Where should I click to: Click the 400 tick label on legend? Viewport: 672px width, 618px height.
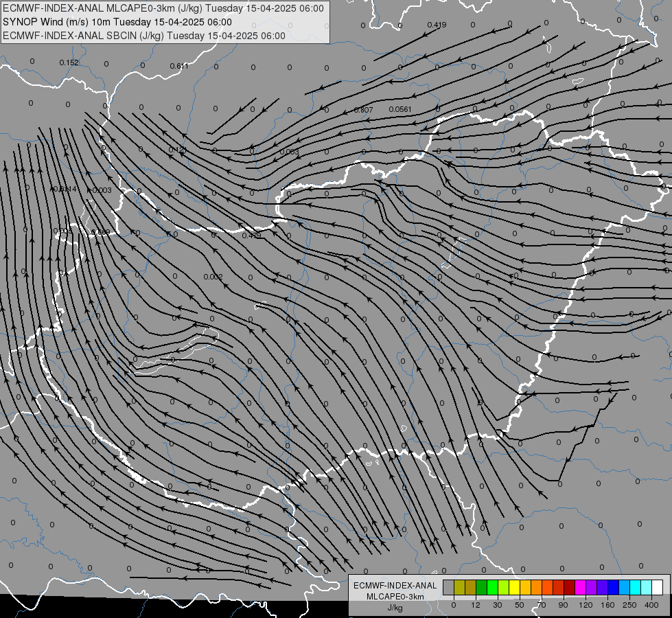(651, 605)
